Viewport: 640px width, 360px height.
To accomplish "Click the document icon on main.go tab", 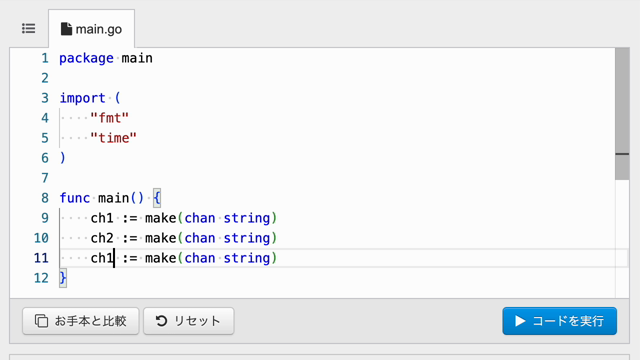I will click(66, 29).
